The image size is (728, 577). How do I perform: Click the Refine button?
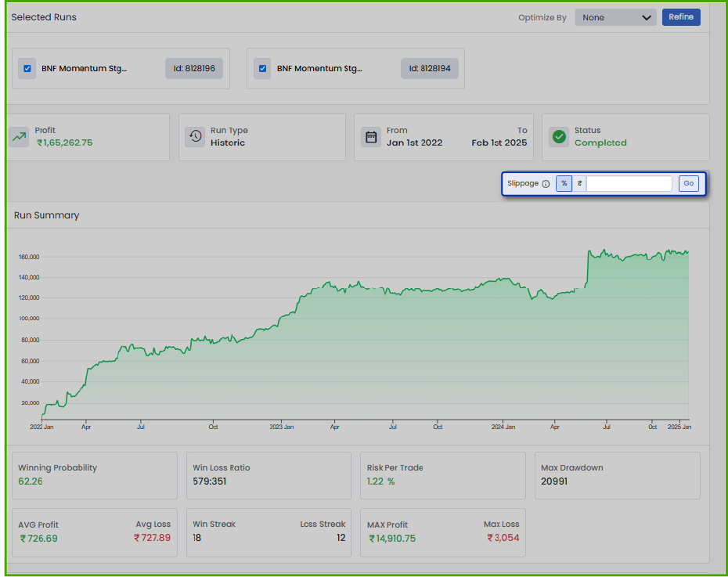pyautogui.click(x=681, y=16)
